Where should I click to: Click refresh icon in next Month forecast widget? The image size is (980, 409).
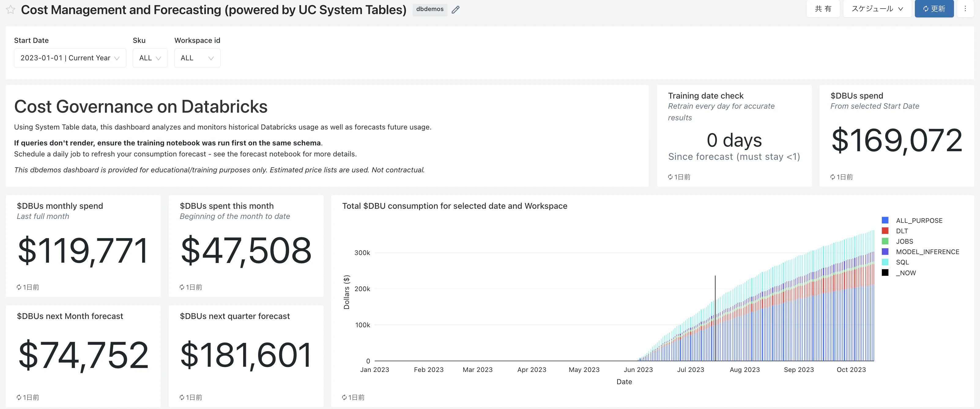(x=19, y=398)
